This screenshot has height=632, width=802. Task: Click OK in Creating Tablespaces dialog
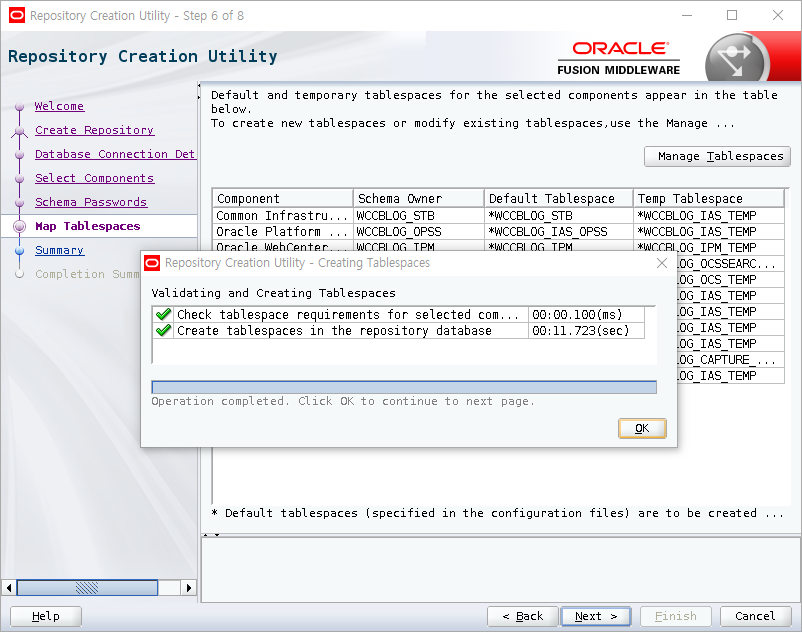642,428
